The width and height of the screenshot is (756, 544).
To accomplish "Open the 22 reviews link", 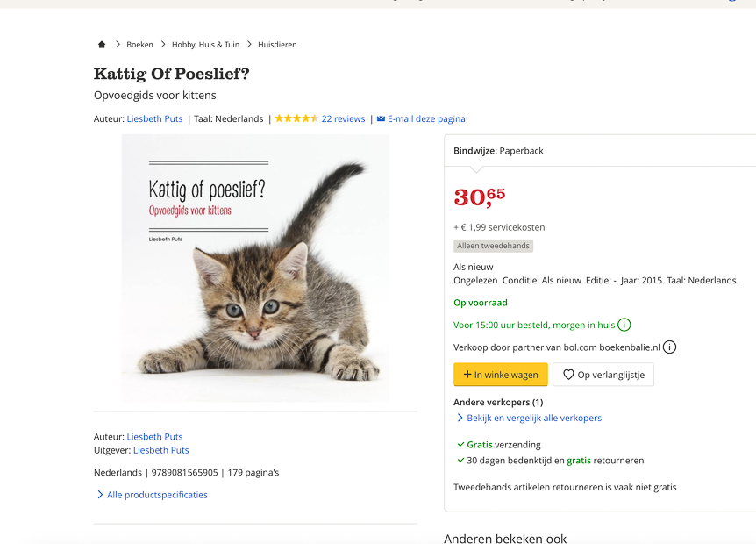I will coord(343,119).
